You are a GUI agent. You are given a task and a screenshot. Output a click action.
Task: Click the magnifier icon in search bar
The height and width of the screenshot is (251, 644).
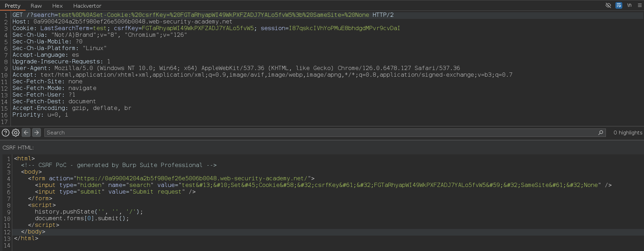click(x=601, y=133)
